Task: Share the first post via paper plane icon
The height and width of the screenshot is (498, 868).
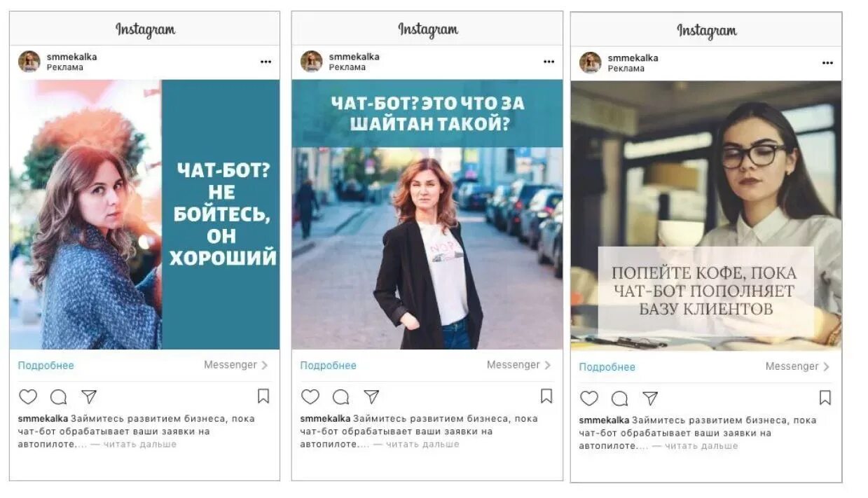Action: (89, 396)
